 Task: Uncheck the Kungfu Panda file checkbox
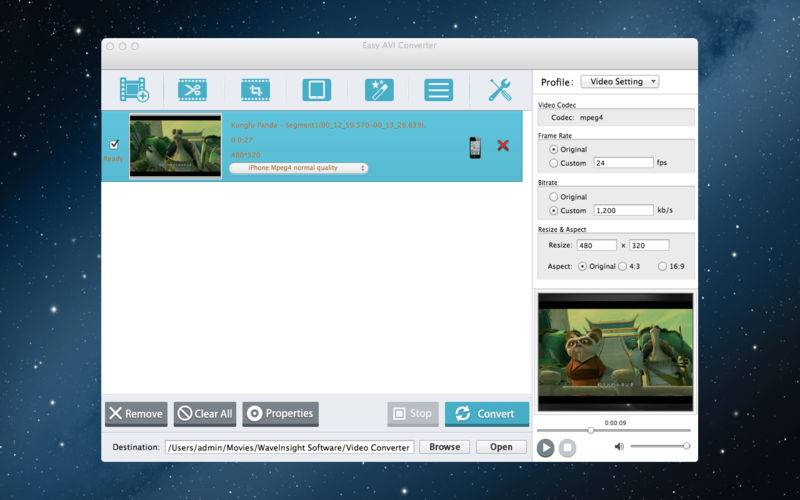pyautogui.click(x=114, y=144)
